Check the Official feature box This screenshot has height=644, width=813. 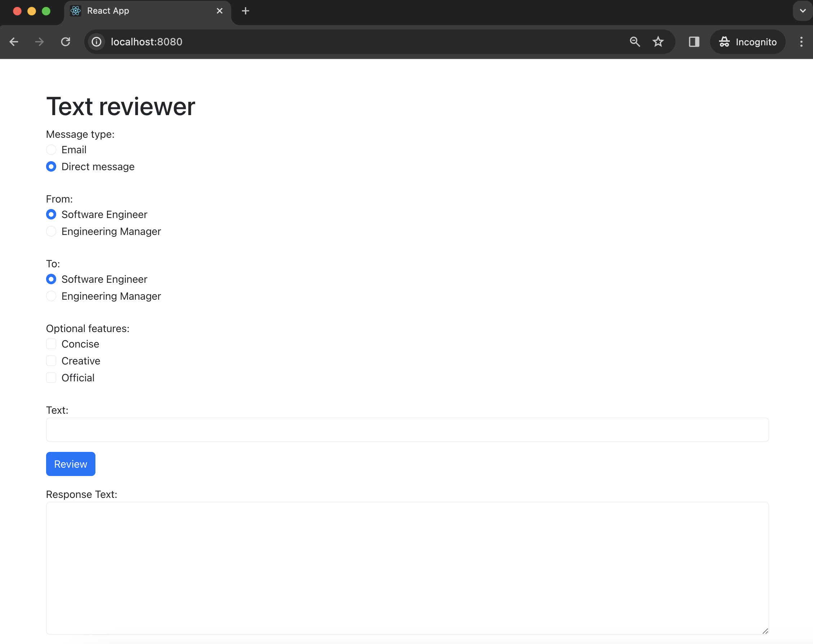51,377
